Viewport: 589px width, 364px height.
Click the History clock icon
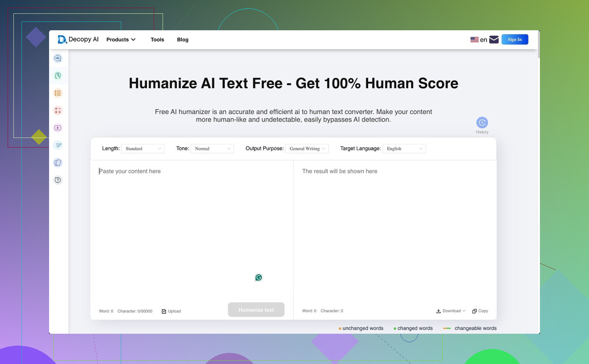[x=482, y=123]
